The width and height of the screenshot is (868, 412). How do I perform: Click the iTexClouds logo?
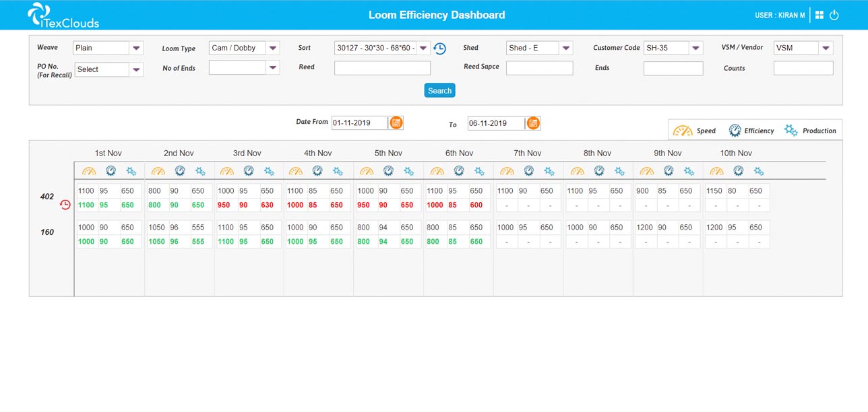(x=63, y=15)
